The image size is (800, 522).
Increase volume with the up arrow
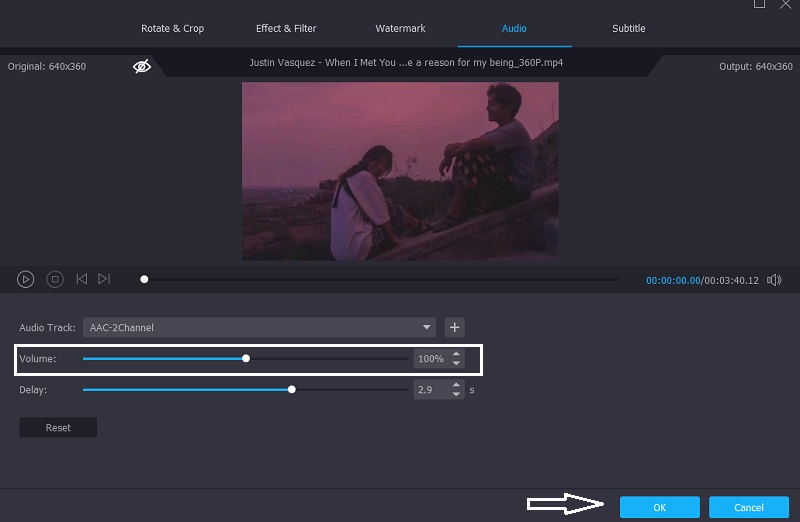(457, 354)
